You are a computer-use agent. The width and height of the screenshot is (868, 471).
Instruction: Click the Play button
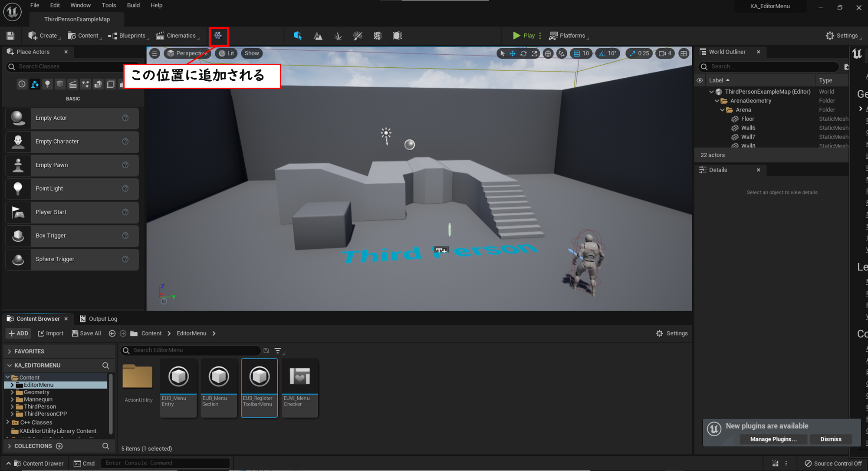(523, 36)
